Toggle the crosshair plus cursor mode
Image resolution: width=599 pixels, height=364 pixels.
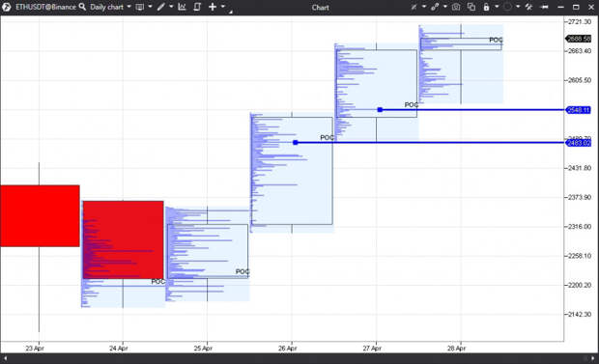coord(213,7)
